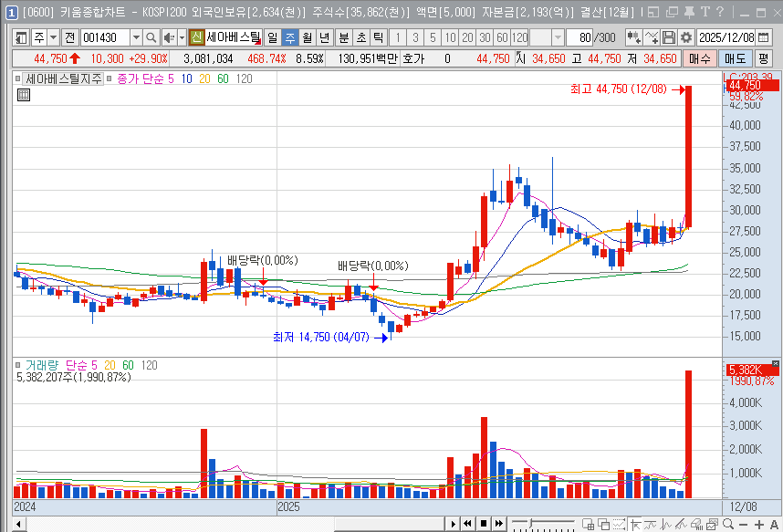
Task: Click the add chart window grid icon
Action: click(589, 524)
